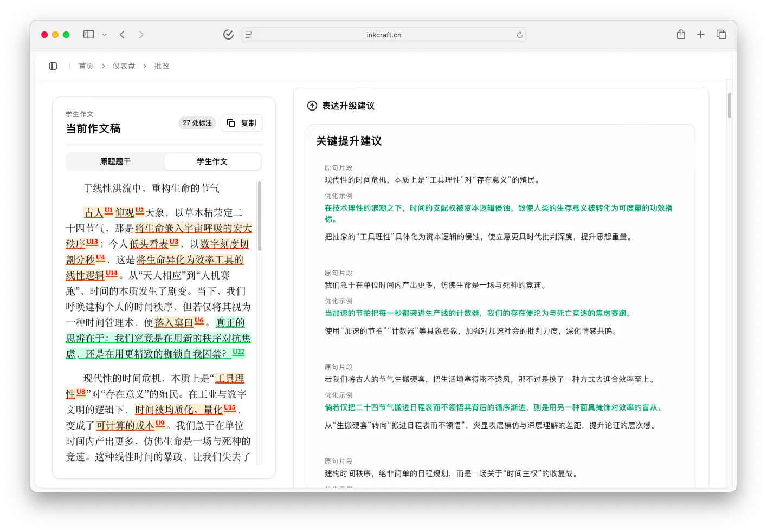This screenshot has width=767, height=532.
Task: Click the copy glyph inside the 复制 button
Action: coord(231,123)
